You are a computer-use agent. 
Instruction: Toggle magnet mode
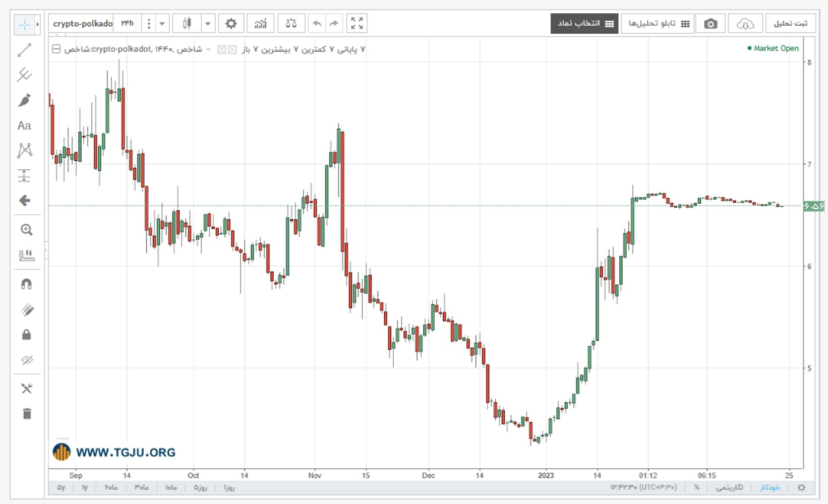pyautogui.click(x=26, y=284)
